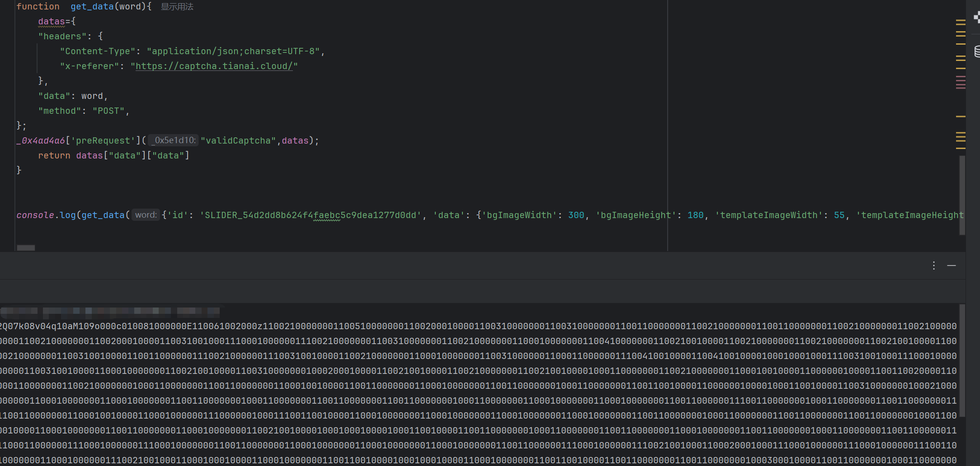The height and width of the screenshot is (466, 980).
Task: Place cursor on get_data function name declaration
Action: (92, 7)
